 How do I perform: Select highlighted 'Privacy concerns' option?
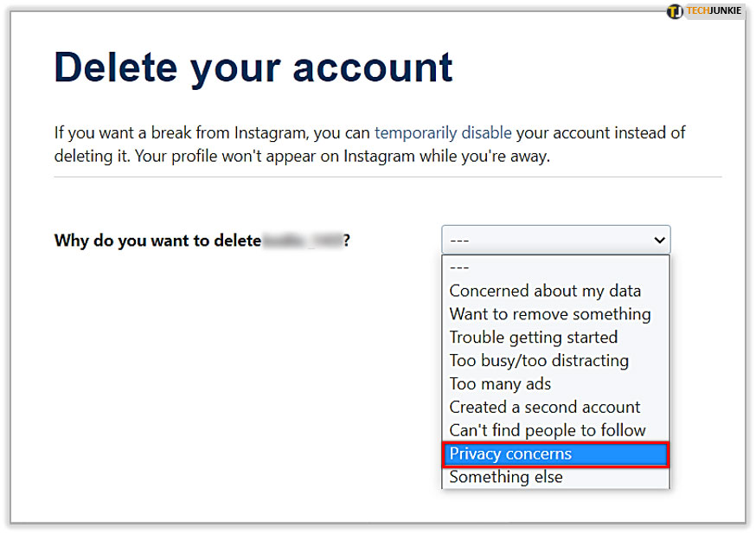click(555, 454)
